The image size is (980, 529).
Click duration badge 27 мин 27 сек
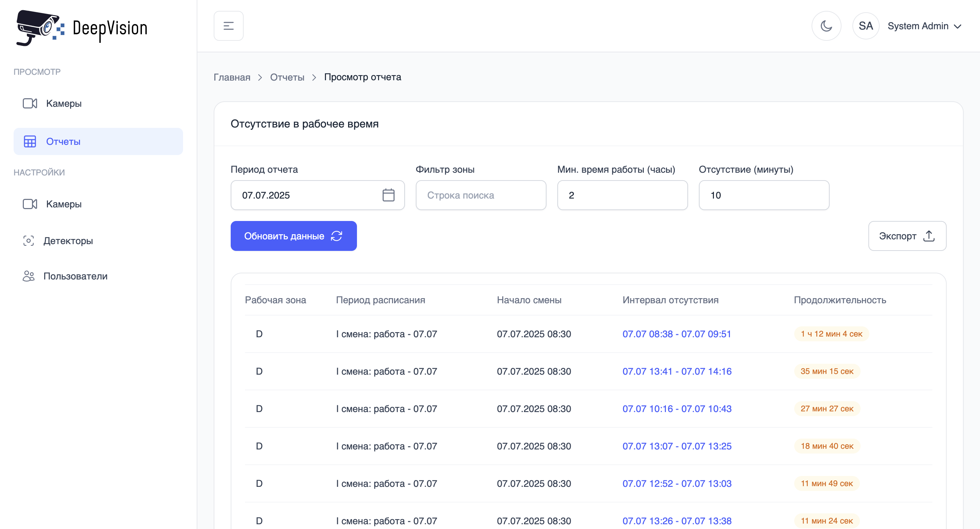pos(827,409)
